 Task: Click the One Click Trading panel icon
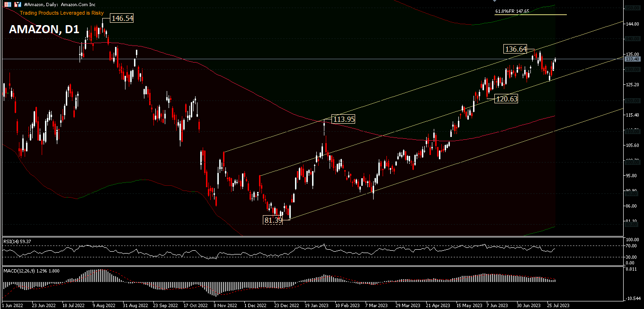click(8, 4)
